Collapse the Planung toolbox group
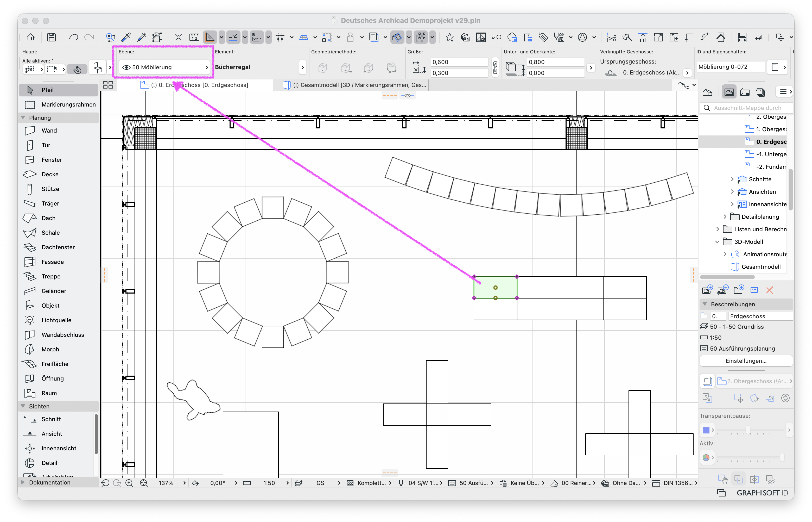This screenshot has height=522, width=812. [23, 118]
